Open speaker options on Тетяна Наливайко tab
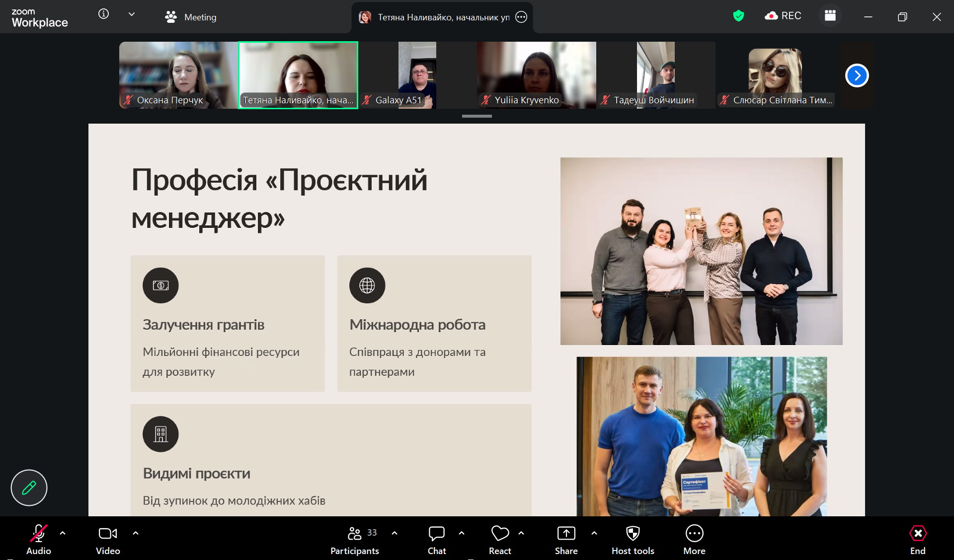The height and width of the screenshot is (560, 954). [521, 17]
